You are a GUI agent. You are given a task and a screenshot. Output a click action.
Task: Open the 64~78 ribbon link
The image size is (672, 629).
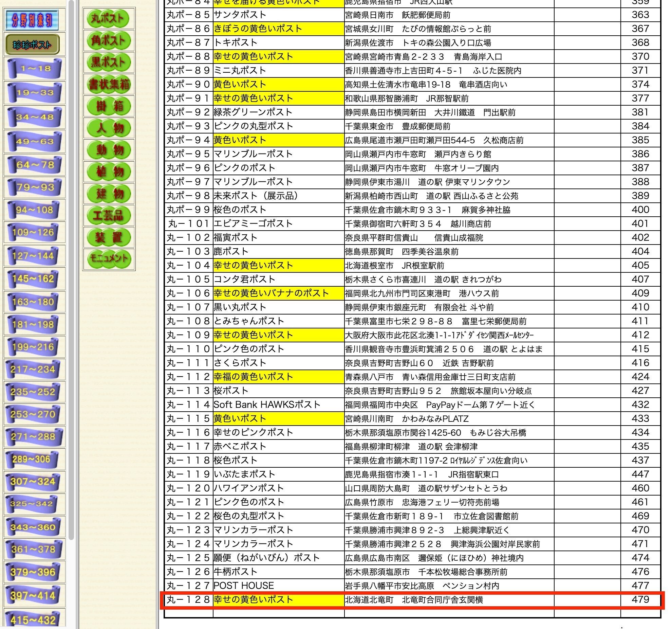tap(34, 165)
